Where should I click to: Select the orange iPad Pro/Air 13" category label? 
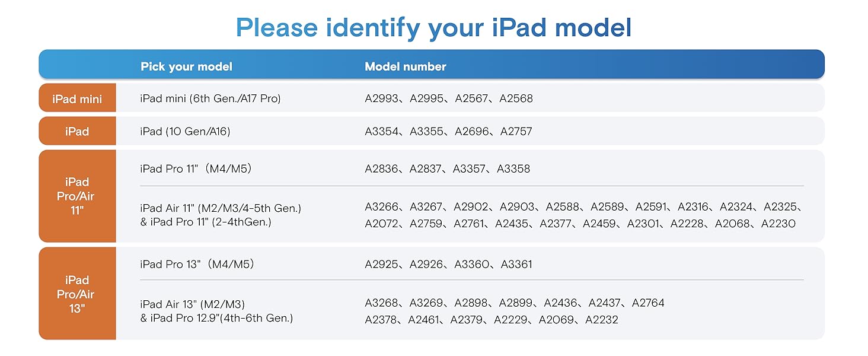77,294
